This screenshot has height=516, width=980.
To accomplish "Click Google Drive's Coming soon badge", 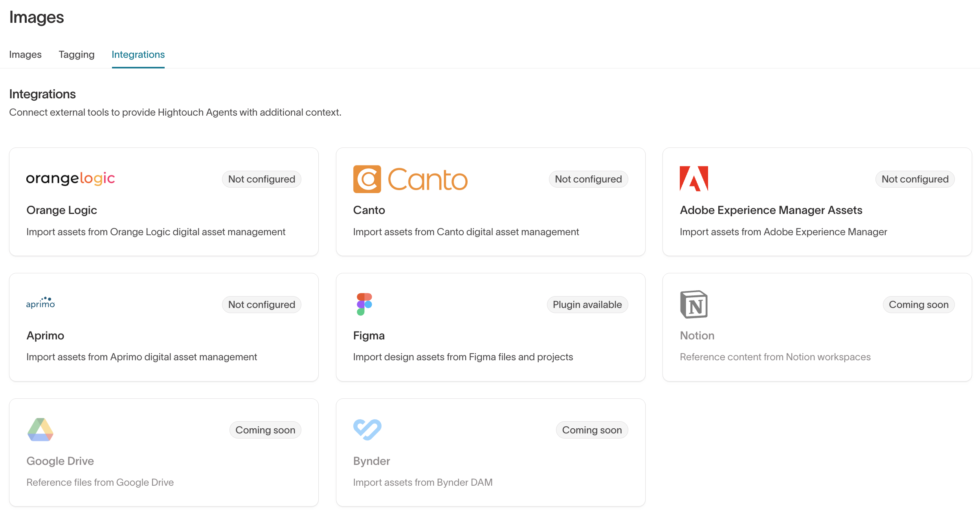I will pos(265,430).
